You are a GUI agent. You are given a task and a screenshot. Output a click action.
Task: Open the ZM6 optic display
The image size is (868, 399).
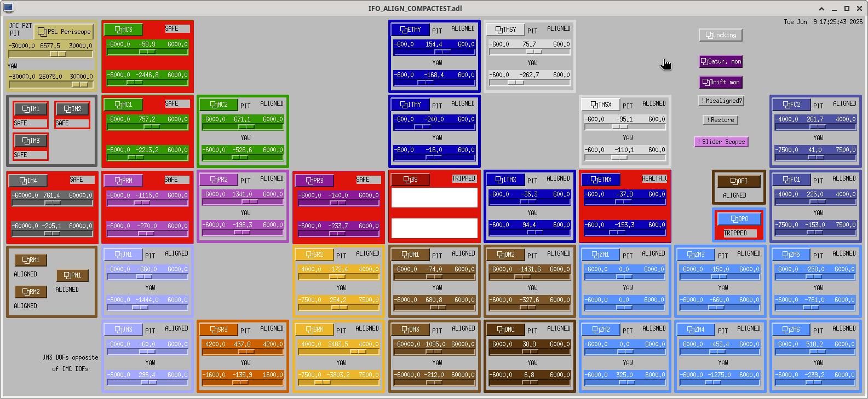[x=791, y=329]
